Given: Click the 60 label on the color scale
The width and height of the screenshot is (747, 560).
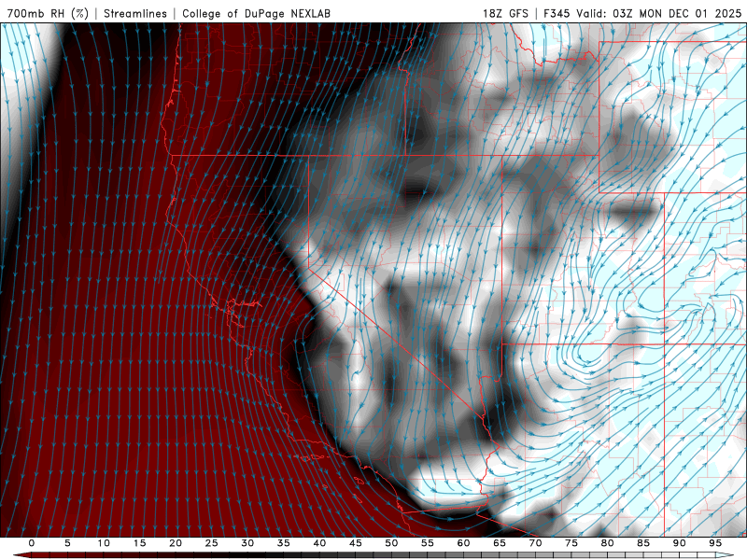Looking at the screenshot, I should pyautogui.click(x=463, y=543).
